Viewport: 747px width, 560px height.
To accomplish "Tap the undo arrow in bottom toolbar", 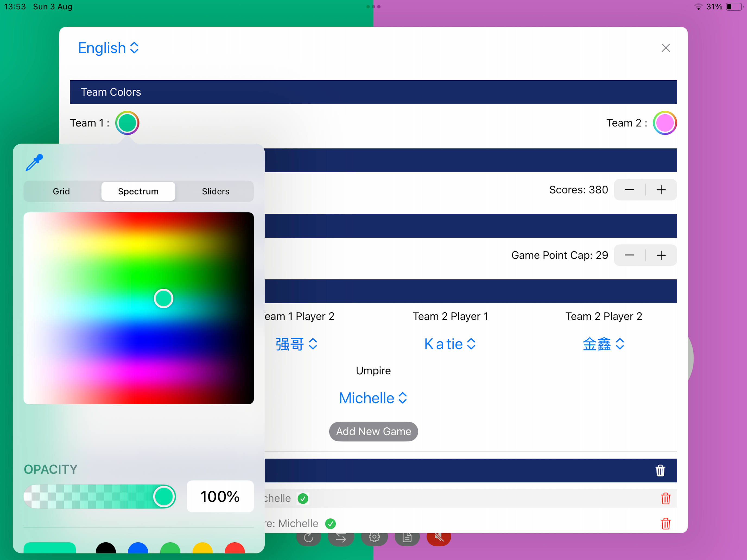I will [309, 539].
